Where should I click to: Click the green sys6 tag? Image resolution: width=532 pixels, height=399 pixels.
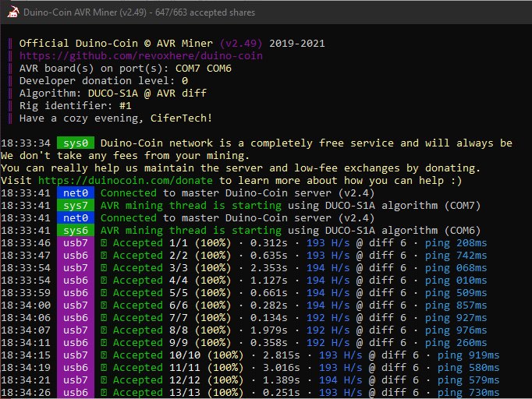tap(76, 231)
